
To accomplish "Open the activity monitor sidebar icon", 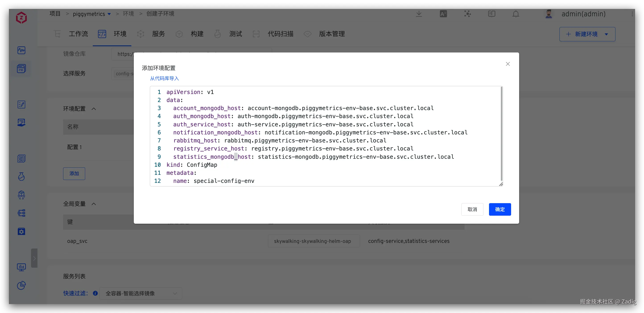I will coord(21,50).
